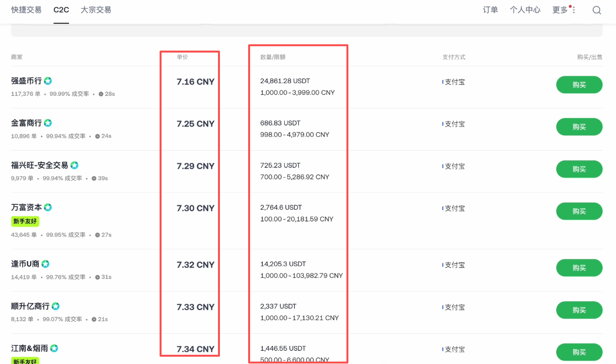Click verified badge next to 金富商行
The image size is (616, 364).
click(x=48, y=123)
